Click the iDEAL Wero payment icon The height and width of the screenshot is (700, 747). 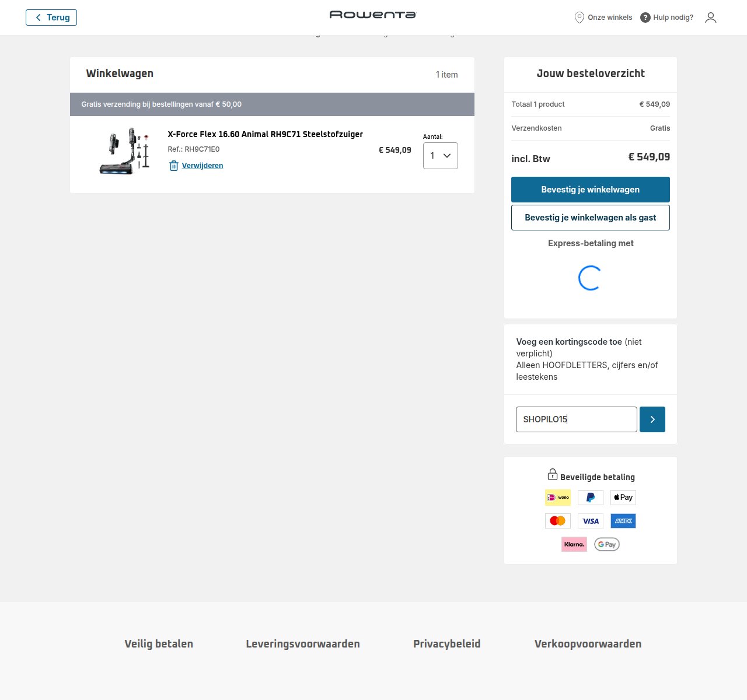coord(558,498)
